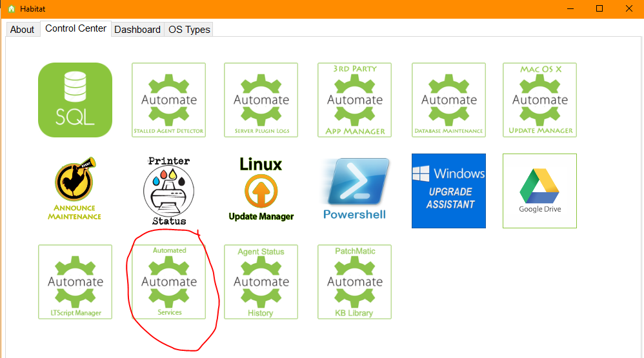The image size is (644, 358).
Task: Open Server Plugin Logs tile
Action: coord(261,100)
